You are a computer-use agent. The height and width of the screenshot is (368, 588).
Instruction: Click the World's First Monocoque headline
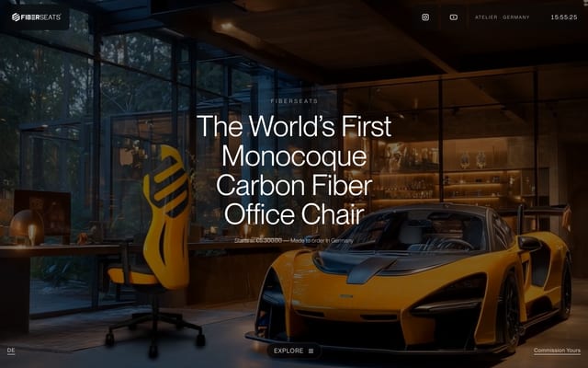[x=294, y=169]
